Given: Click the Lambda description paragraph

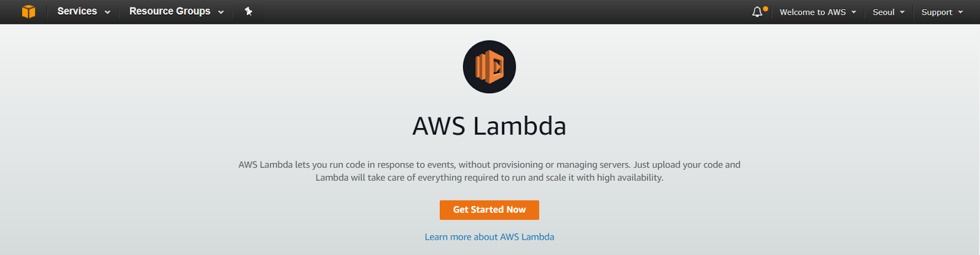Looking at the screenshot, I should coord(489,171).
